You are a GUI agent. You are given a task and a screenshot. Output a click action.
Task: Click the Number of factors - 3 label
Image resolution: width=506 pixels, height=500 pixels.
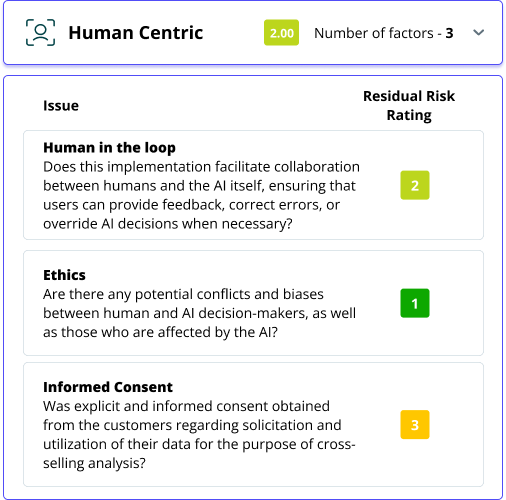(x=384, y=33)
